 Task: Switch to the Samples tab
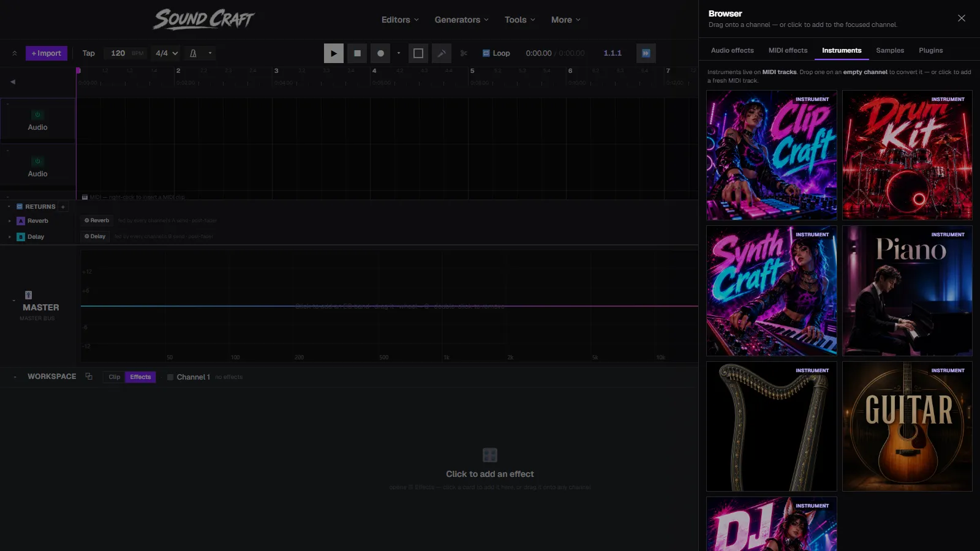tap(889, 50)
